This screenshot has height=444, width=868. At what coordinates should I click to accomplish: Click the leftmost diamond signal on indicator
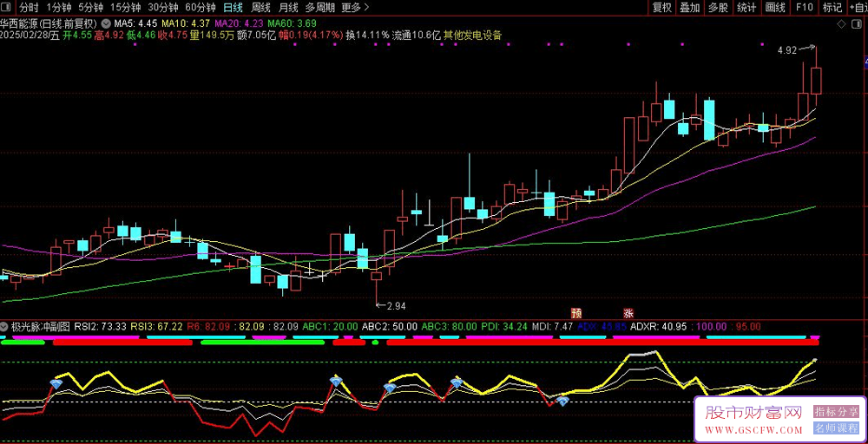point(56,383)
